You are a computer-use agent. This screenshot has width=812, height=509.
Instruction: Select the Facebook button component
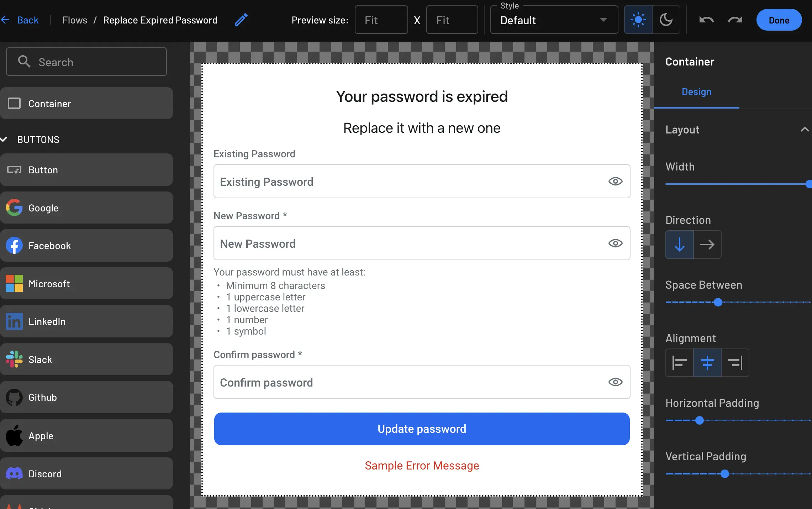click(86, 246)
